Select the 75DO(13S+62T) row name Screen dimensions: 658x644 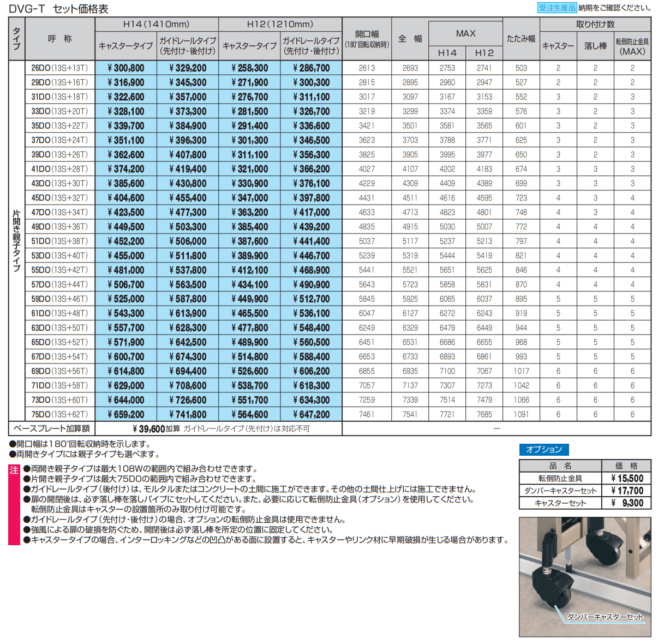pyautogui.click(x=59, y=414)
